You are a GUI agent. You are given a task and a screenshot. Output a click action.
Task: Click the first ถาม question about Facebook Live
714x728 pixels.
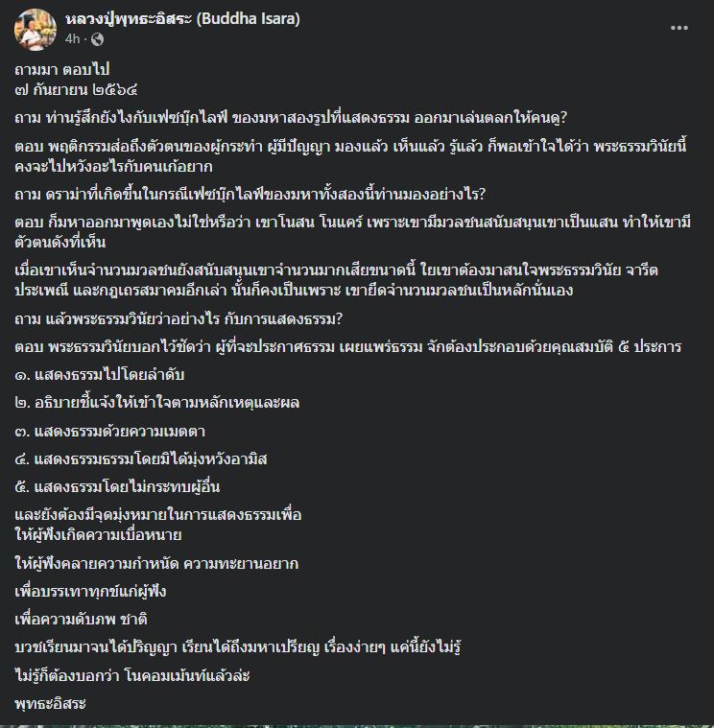click(x=291, y=118)
